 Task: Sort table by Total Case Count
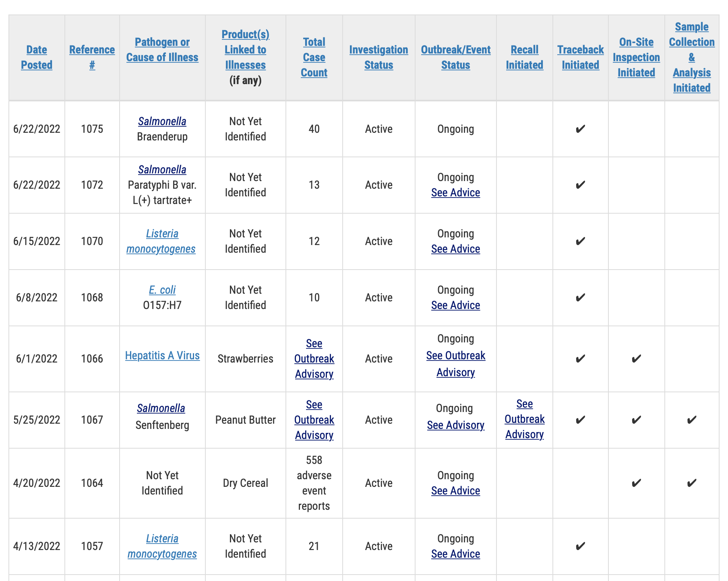tap(314, 57)
